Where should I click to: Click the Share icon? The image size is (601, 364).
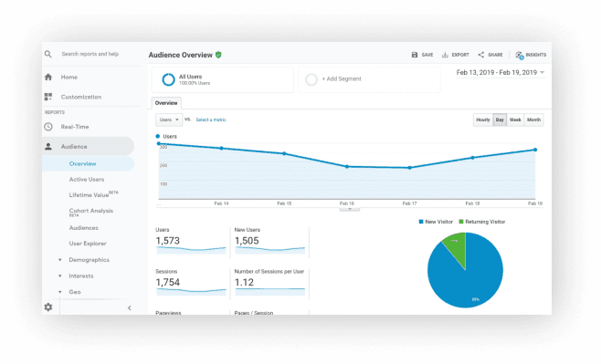[481, 55]
